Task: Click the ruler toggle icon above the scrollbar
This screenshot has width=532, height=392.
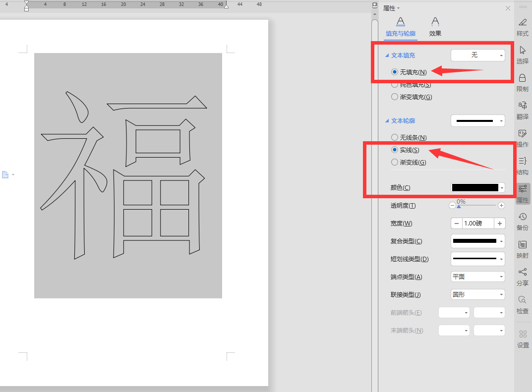Action: (x=374, y=5)
